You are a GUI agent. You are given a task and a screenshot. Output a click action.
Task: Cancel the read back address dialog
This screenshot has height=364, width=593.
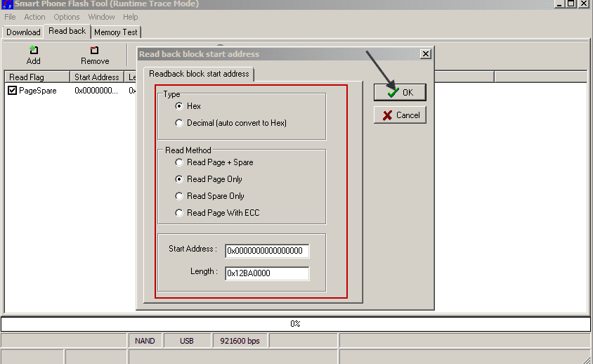[x=400, y=115]
